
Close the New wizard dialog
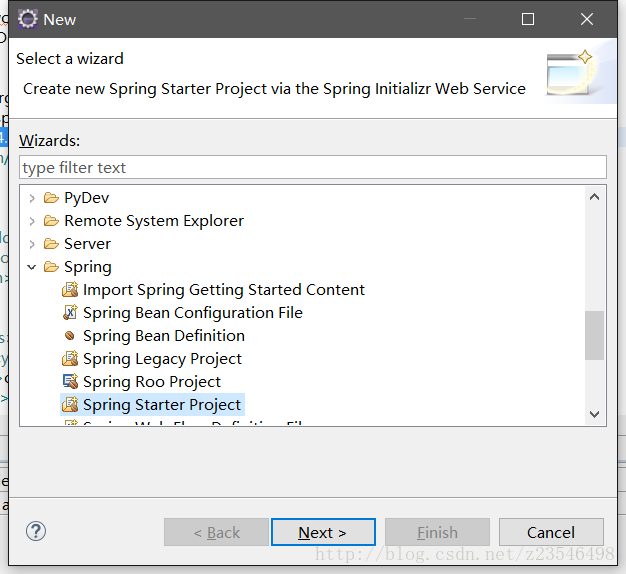click(x=587, y=19)
